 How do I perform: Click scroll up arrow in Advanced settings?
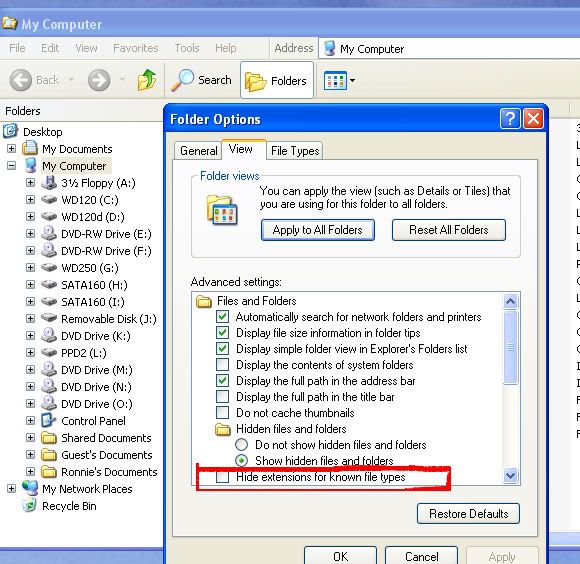(510, 302)
